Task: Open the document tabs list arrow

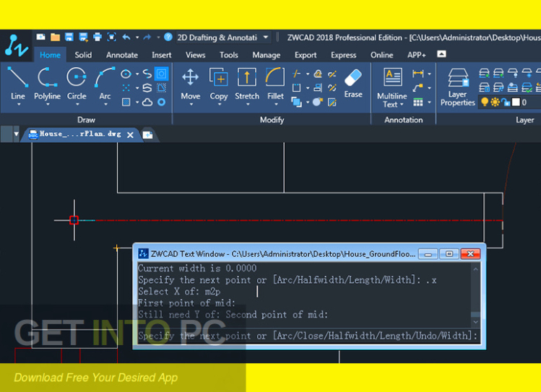Action: [16, 134]
